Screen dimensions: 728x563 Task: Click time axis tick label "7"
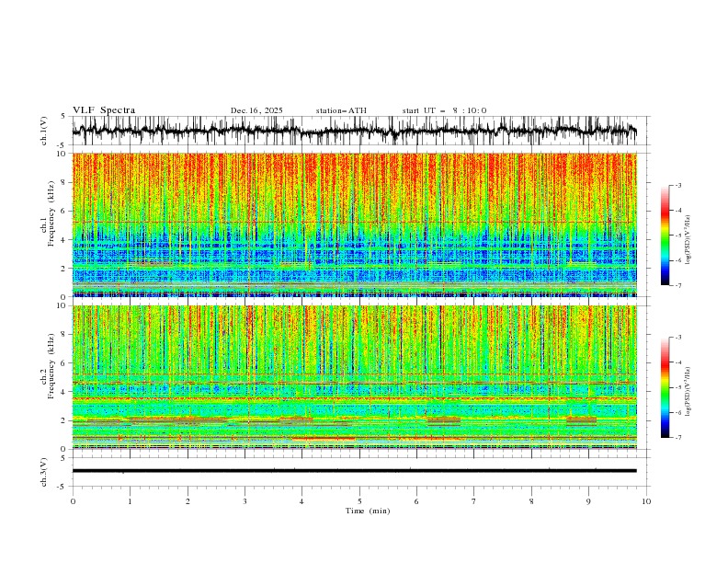(x=474, y=501)
